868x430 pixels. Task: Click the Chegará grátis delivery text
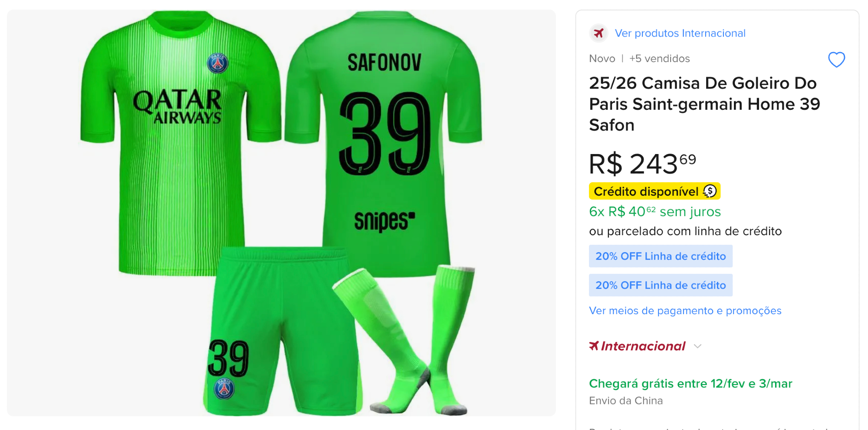pyautogui.click(x=690, y=384)
